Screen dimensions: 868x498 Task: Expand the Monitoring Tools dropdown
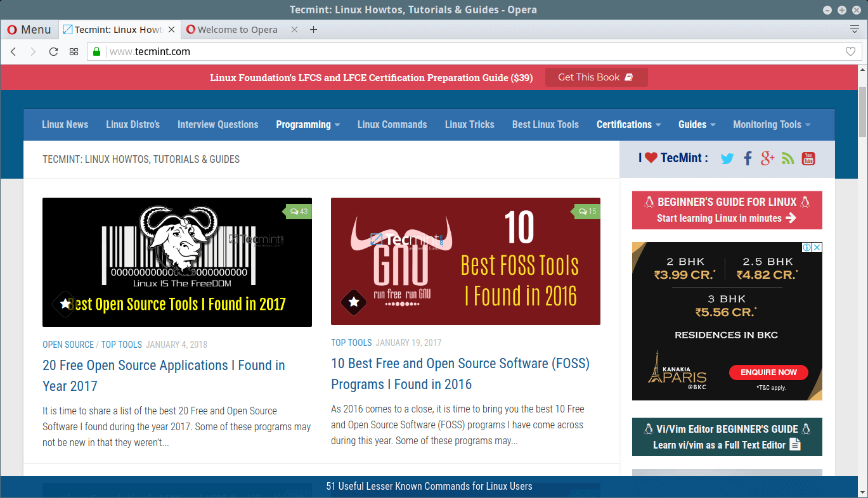point(772,125)
